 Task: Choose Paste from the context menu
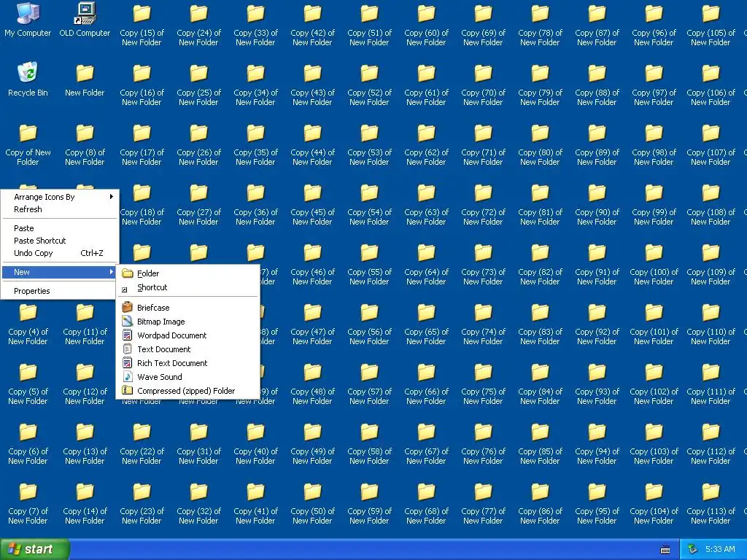60,228
